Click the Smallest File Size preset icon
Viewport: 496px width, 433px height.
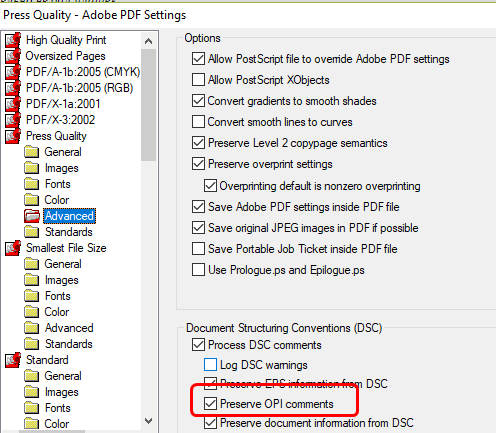pos(13,248)
